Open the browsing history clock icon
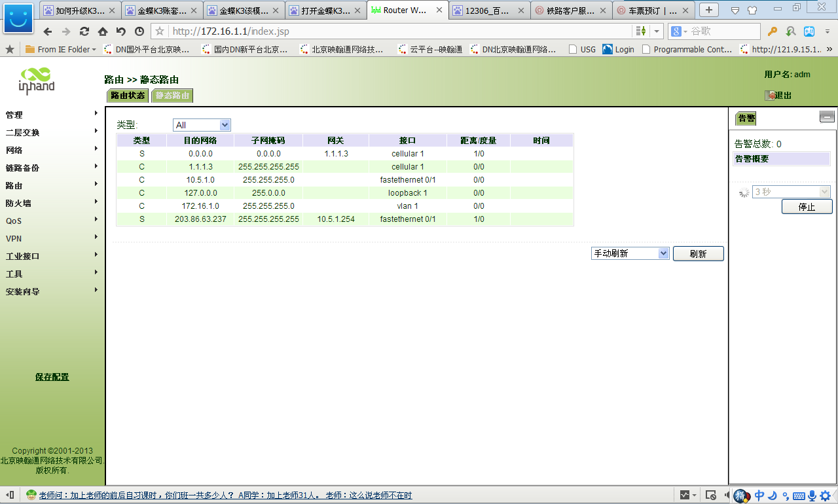 [139, 31]
